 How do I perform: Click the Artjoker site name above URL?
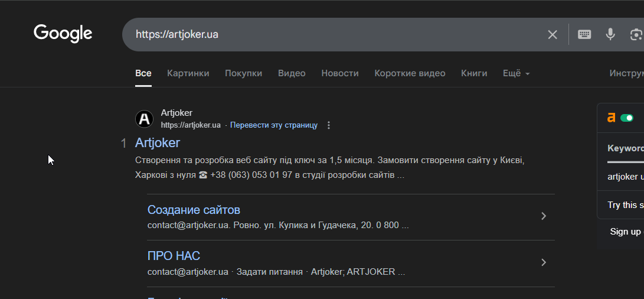pos(176,113)
